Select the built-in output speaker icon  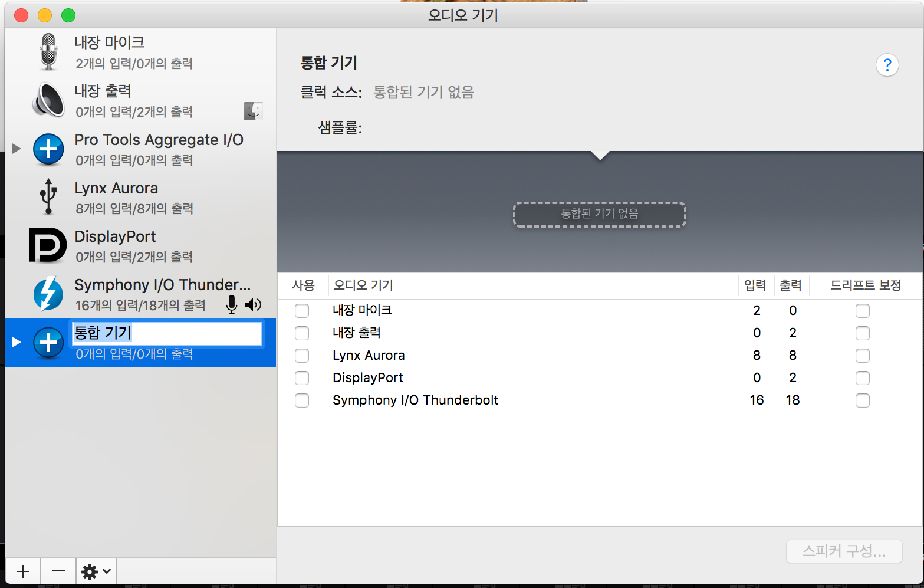point(48,100)
